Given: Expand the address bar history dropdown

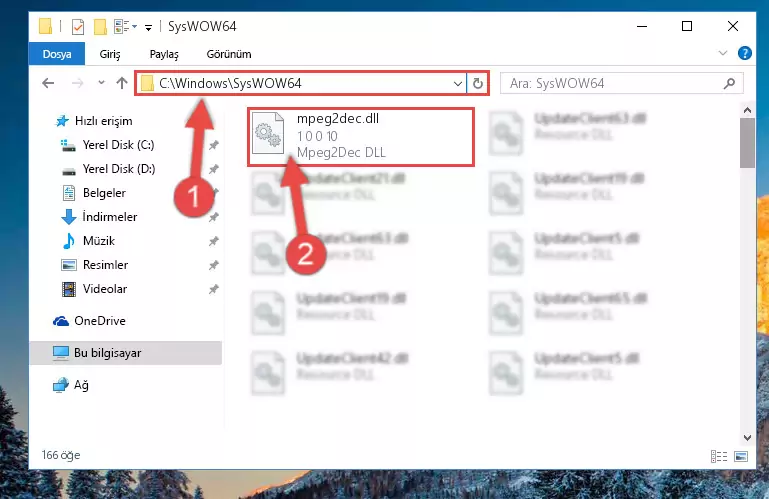Looking at the screenshot, I should point(458,84).
